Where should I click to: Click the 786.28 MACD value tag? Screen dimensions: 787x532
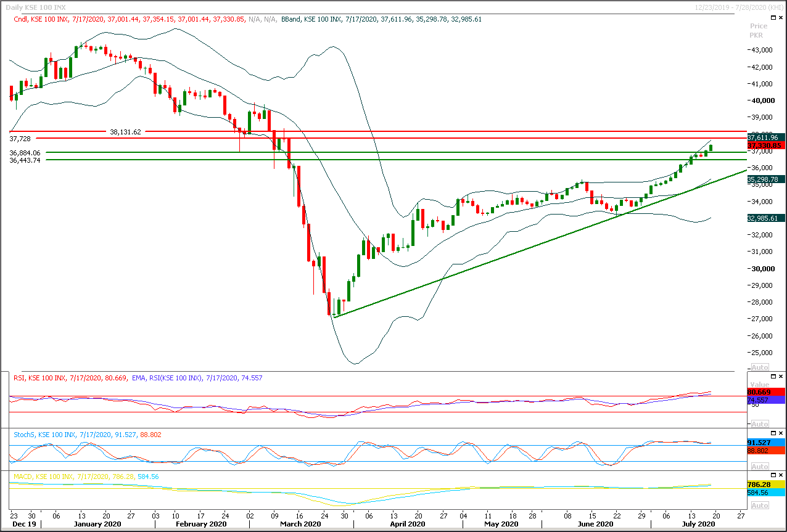pyautogui.click(x=766, y=485)
